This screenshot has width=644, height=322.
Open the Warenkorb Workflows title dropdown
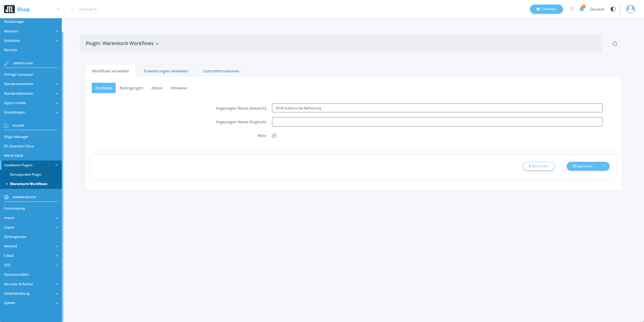point(158,43)
